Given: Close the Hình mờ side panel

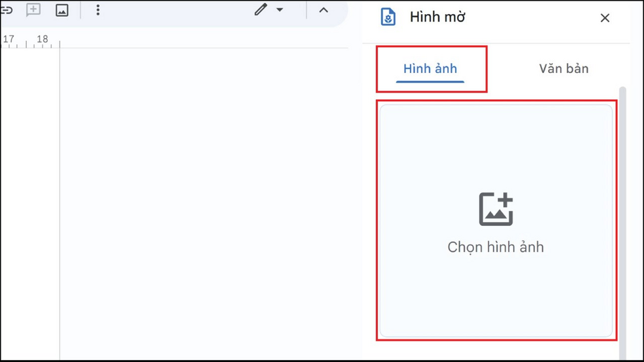Looking at the screenshot, I should pos(604,18).
